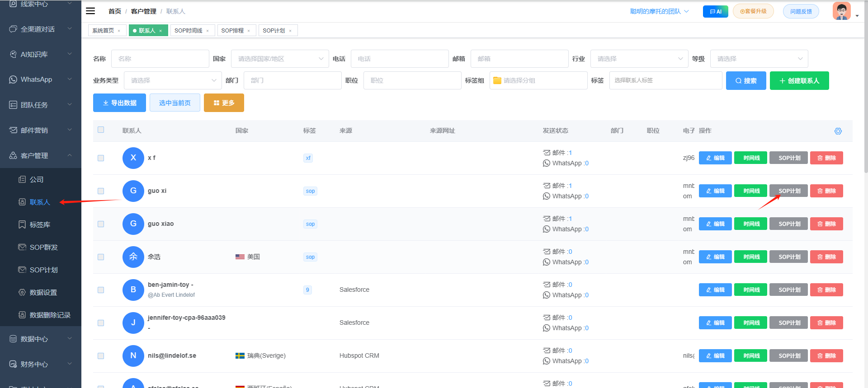Expand the 团队任务 sidebar section
The height and width of the screenshot is (388, 868).
pyautogui.click(x=41, y=105)
